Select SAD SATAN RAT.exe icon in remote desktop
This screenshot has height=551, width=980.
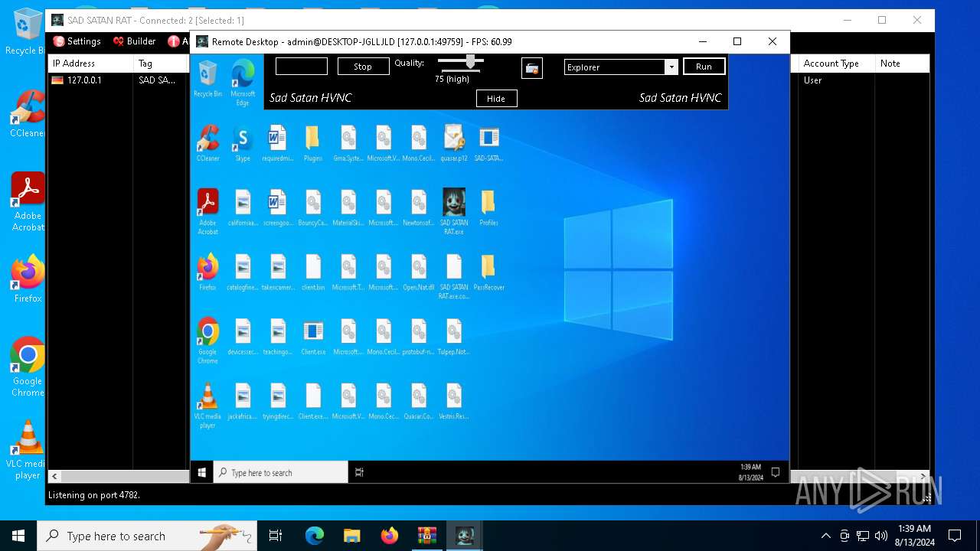point(454,204)
